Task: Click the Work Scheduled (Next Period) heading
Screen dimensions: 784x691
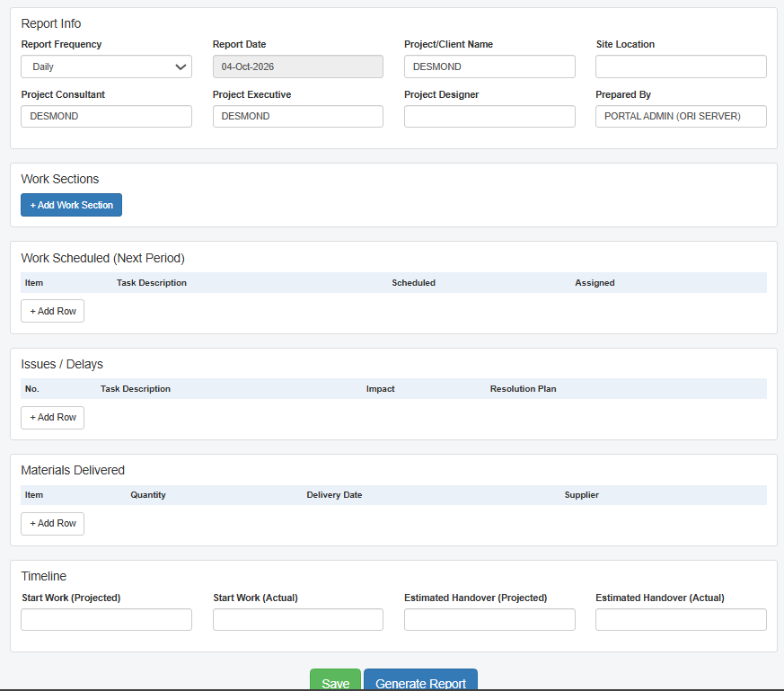Action: click(x=102, y=258)
